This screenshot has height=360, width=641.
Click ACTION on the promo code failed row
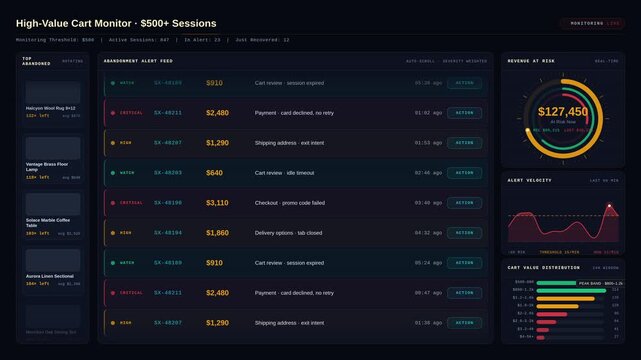464,203
